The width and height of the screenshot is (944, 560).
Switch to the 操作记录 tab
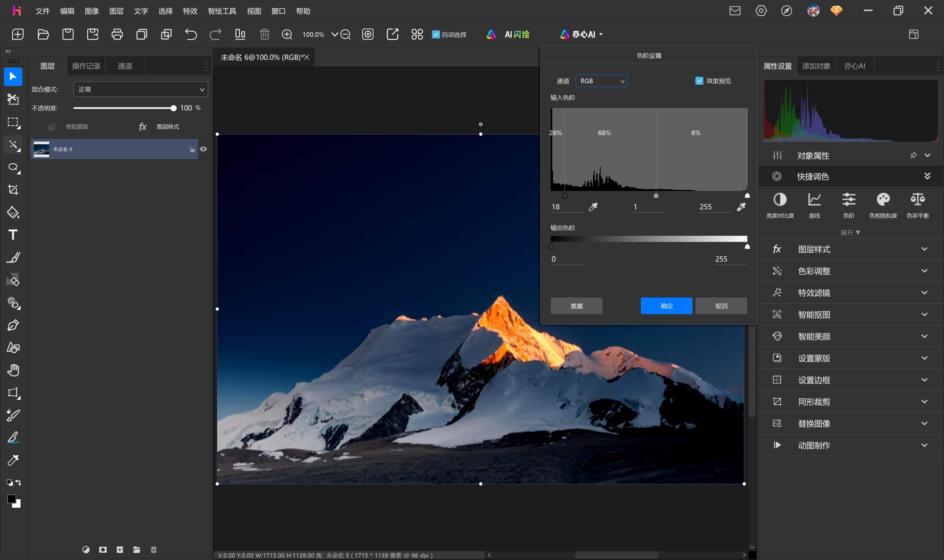tap(86, 66)
